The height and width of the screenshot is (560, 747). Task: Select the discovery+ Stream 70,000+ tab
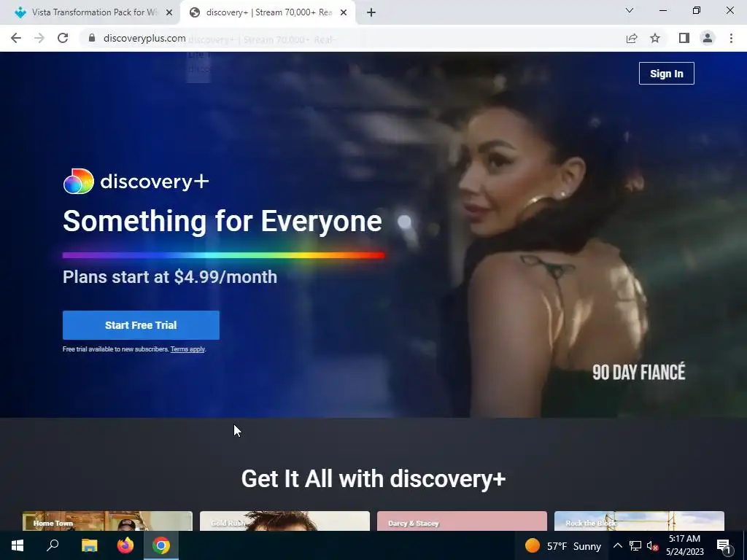(x=267, y=12)
